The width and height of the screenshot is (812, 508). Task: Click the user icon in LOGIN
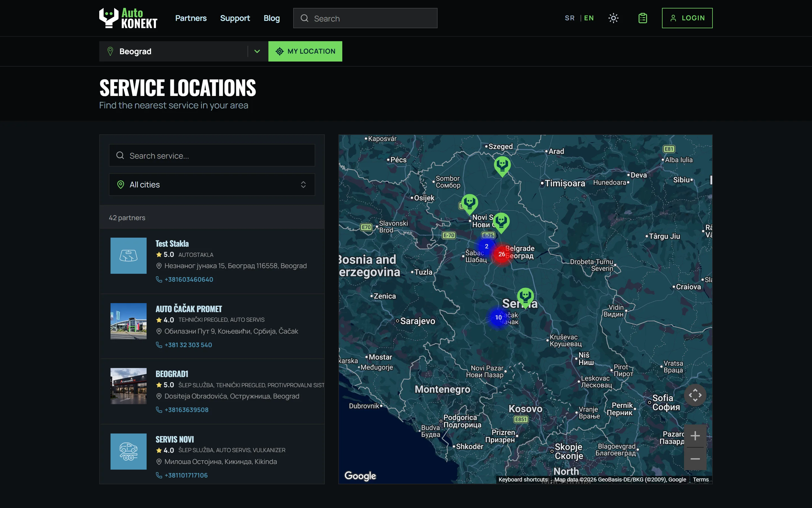673,18
